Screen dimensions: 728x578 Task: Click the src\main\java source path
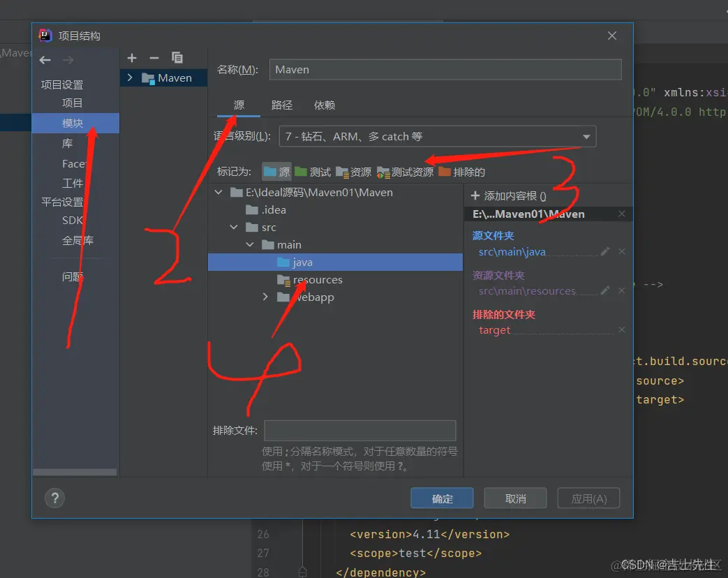(512, 251)
